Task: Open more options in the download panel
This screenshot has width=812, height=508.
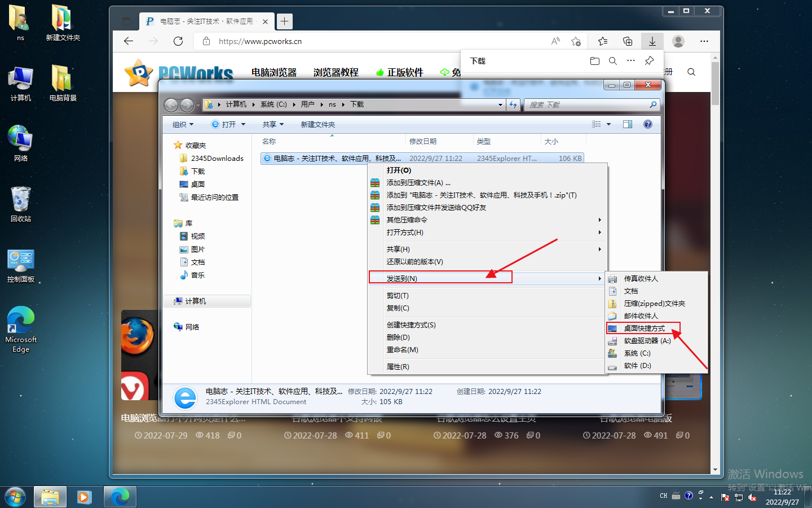Action: (631, 61)
